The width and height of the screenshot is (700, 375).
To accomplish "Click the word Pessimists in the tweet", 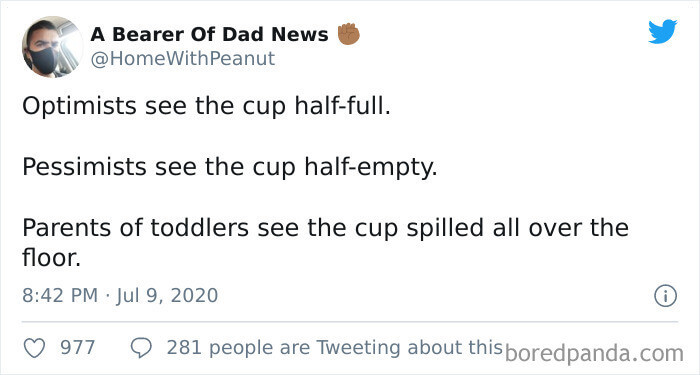I will pos(84,167).
